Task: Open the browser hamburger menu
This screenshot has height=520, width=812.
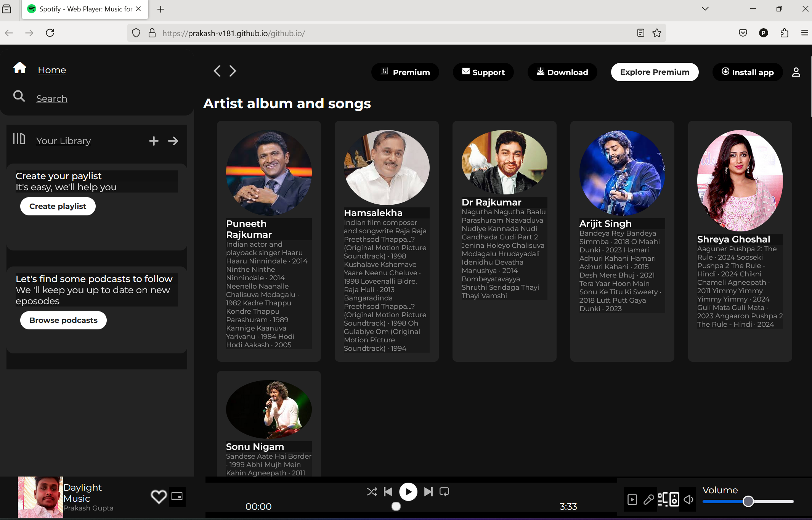Action: pos(805,33)
